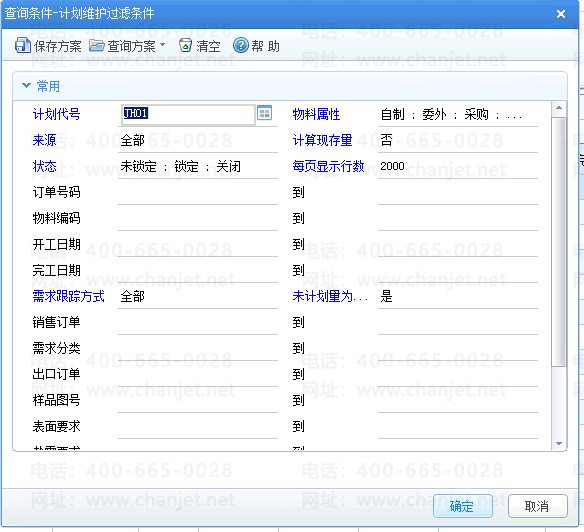Click the 订单号码 start input field

pos(198,193)
